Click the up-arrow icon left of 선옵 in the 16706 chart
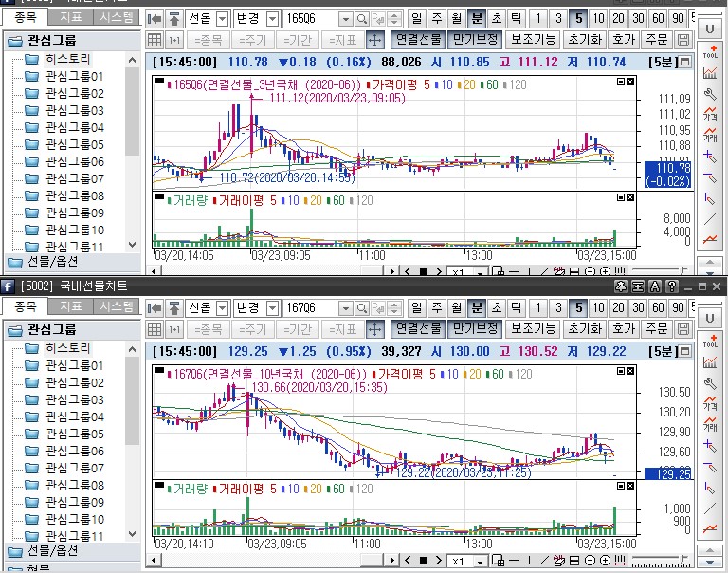 coord(174,308)
